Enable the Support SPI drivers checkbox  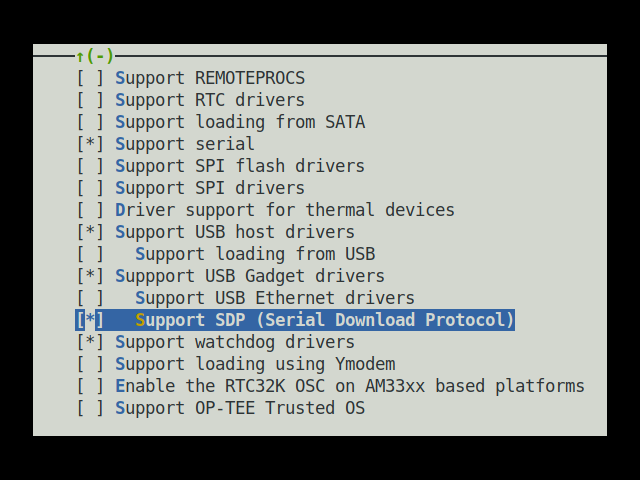click(x=91, y=188)
